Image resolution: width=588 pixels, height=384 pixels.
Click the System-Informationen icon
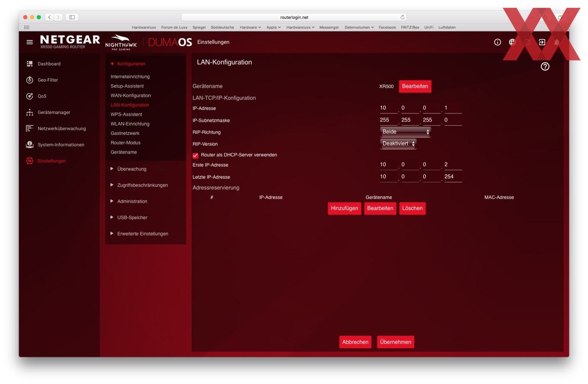29,144
